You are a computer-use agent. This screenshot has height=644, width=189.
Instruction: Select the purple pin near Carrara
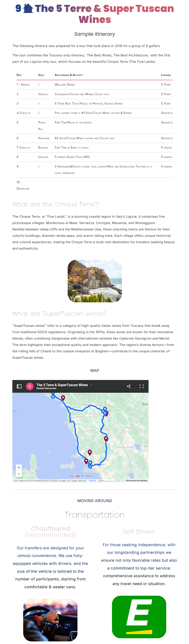click(x=63, y=397)
